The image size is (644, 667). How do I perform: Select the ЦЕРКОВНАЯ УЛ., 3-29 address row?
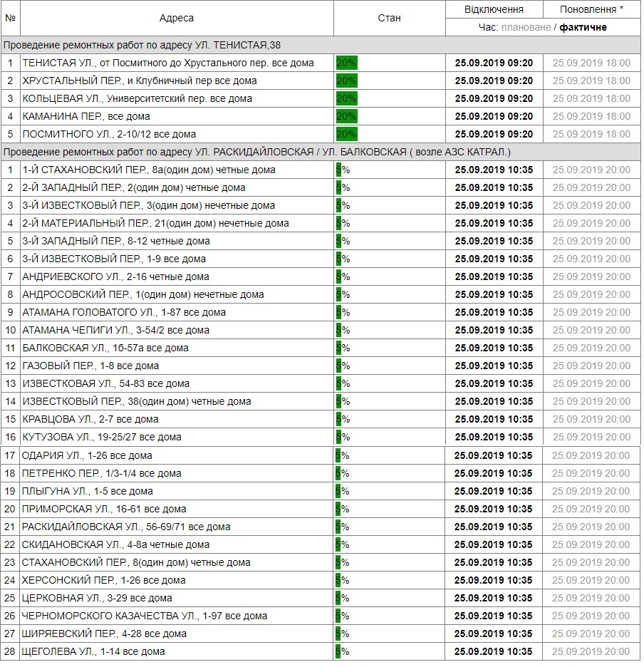pyautogui.click(x=97, y=598)
